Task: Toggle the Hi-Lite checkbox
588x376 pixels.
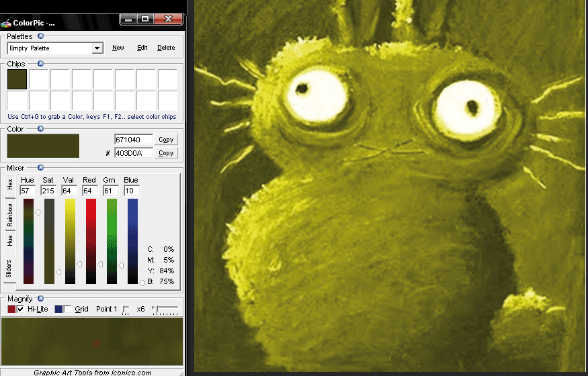Action: pos(21,309)
